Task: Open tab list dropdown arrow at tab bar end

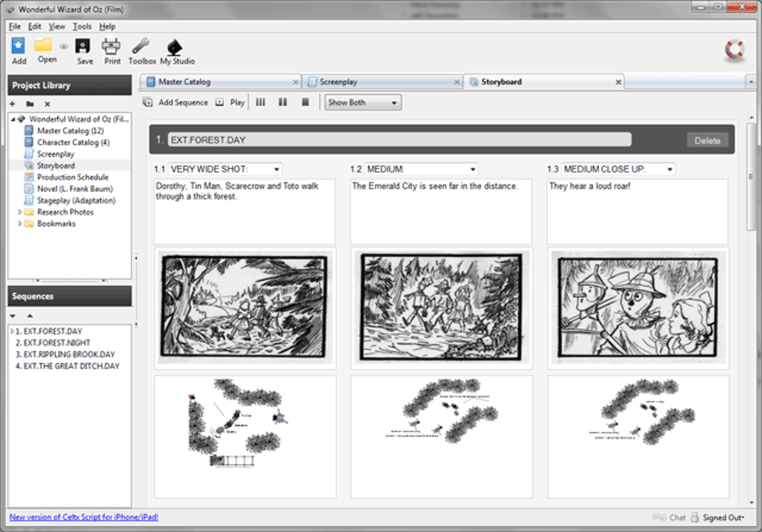Action: tap(751, 82)
